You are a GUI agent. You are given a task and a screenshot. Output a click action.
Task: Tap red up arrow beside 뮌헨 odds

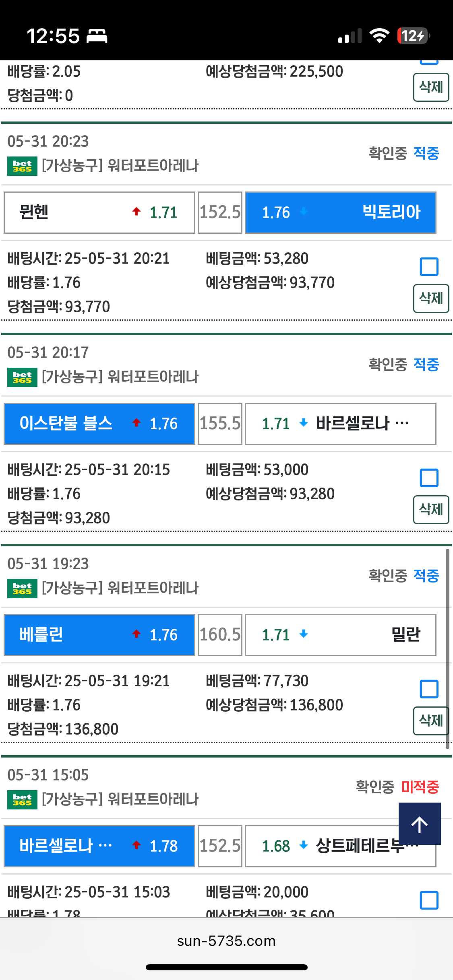[137, 211]
